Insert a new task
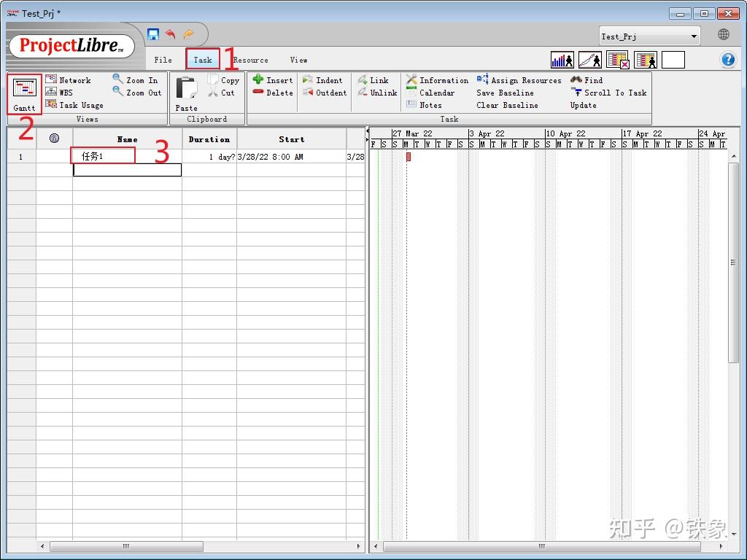The width and height of the screenshot is (747, 560). 273,80
